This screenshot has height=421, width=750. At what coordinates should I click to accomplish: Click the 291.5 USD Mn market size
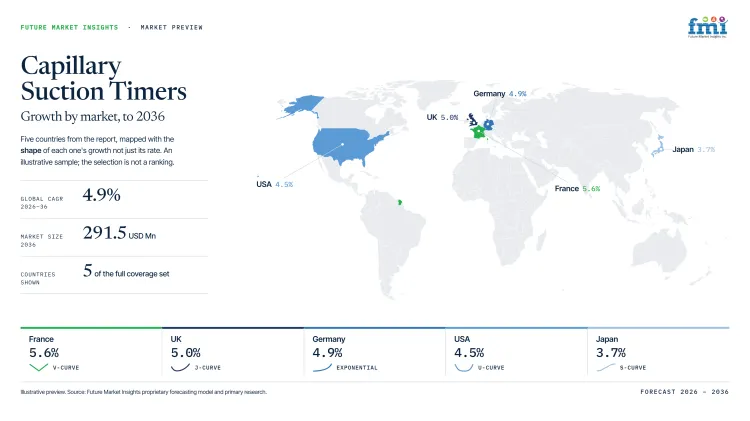pos(119,233)
